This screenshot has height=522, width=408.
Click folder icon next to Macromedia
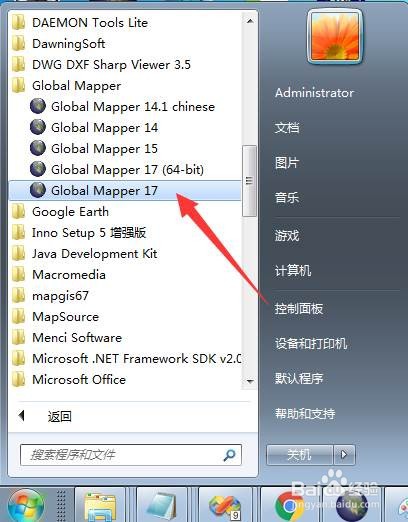pyautogui.click(x=19, y=275)
